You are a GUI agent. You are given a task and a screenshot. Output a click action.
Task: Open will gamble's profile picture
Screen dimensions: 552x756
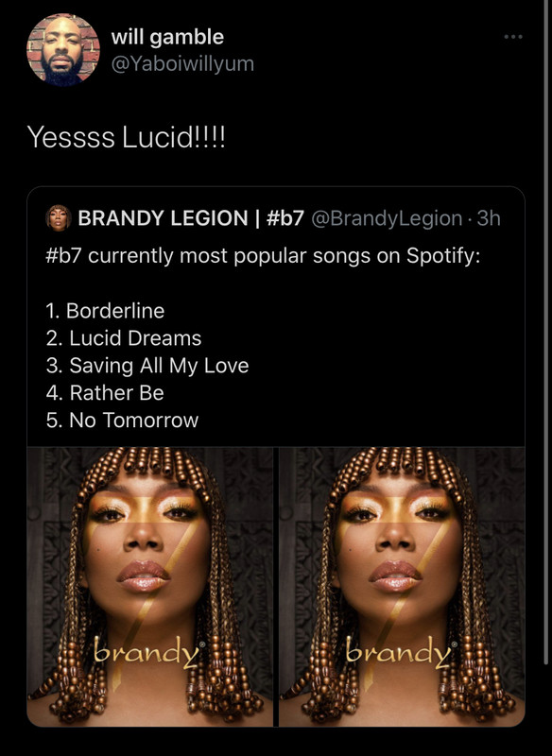point(62,50)
